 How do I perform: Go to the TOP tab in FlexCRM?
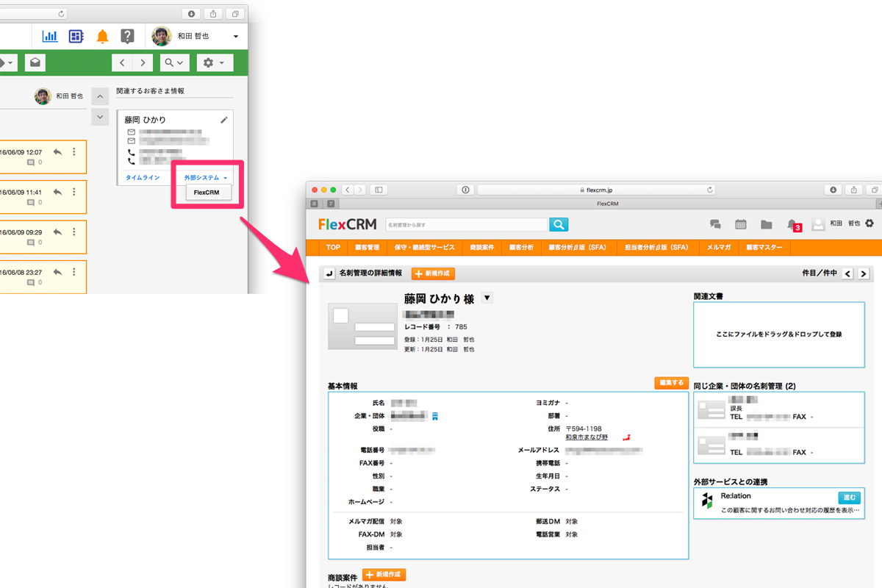334,248
